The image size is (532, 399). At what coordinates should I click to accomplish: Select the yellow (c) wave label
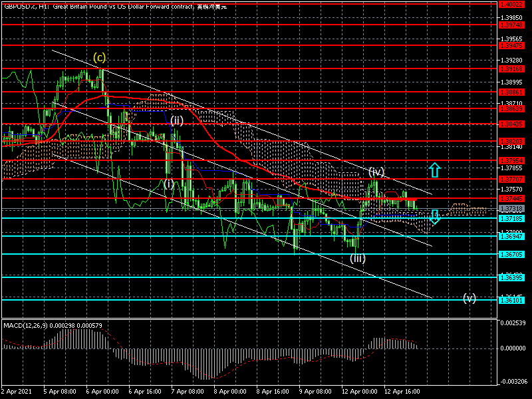[99, 57]
